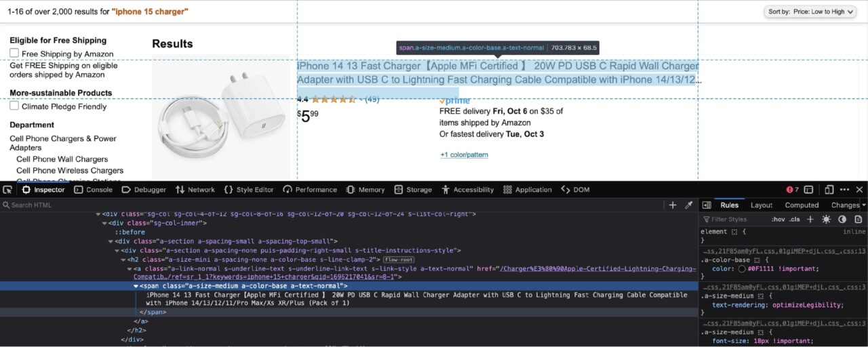Image resolution: width=868 pixels, height=347 pixels.
Task: Click plus icon to create new node
Action: point(673,205)
